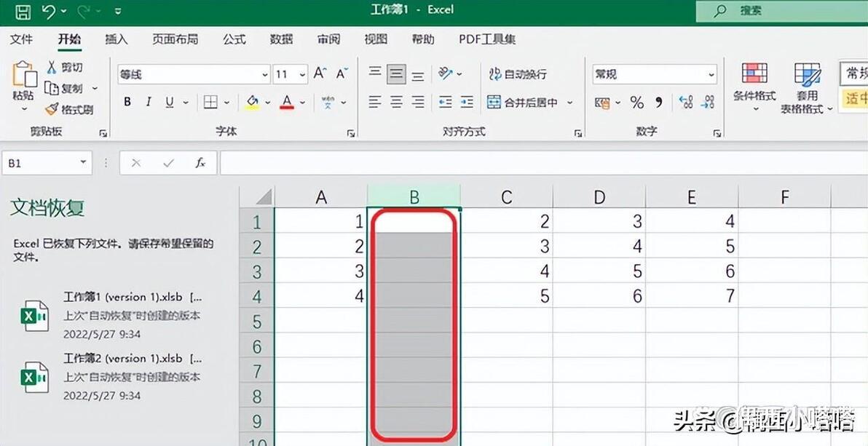Expand the number format 常规 dropdown

tap(711, 74)
